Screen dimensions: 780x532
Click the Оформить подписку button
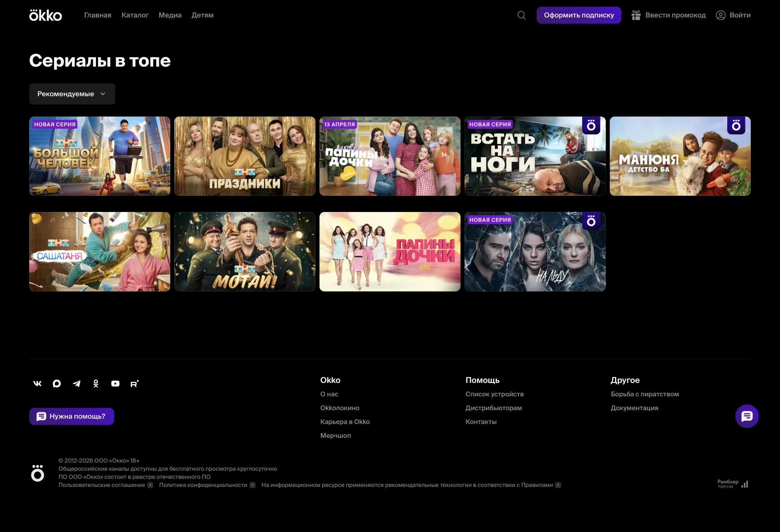coord(578,15)
